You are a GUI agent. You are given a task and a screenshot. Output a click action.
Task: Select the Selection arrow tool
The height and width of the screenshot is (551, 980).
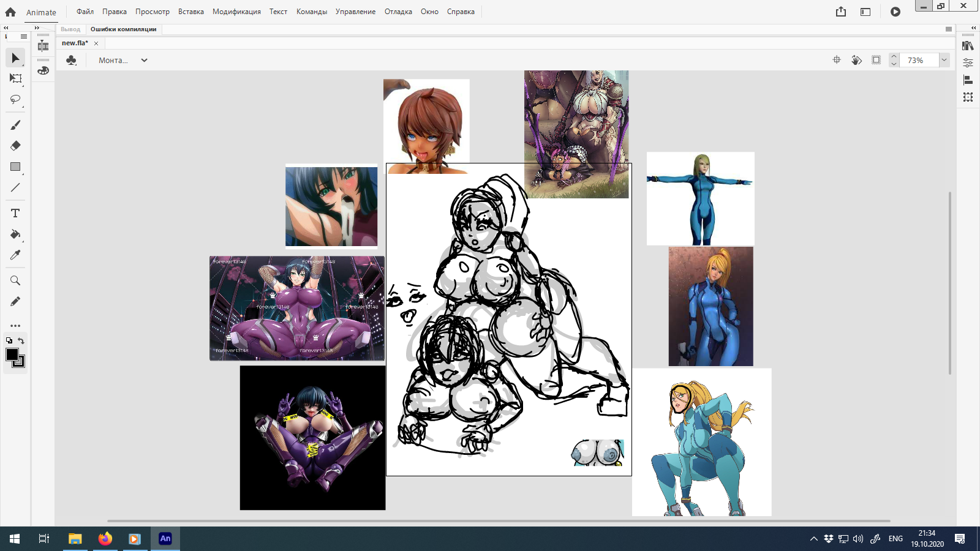(x=15, y=58)
